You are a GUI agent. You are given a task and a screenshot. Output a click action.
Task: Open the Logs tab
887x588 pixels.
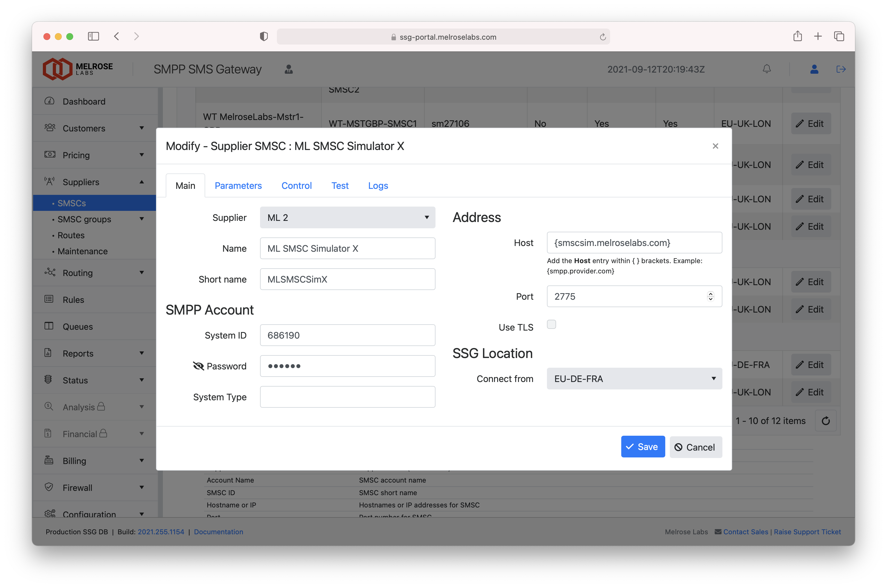378,186
